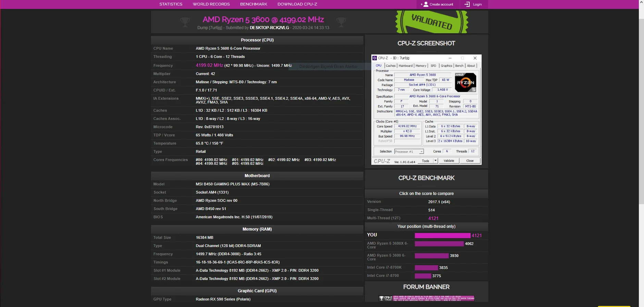Click the Intel Core i7-8700K benchmark bar
The width and height of the screenshot is (644, 307).
click(x=426, y=268)
